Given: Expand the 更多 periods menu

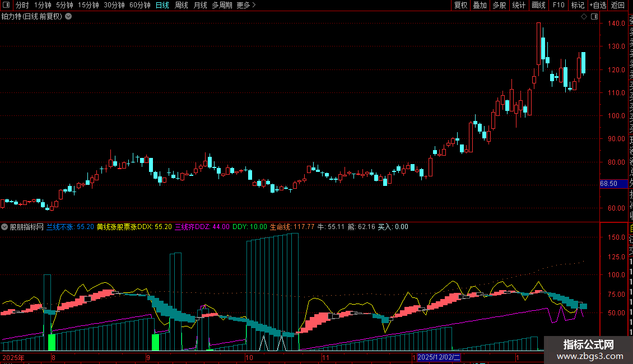Looking at the screenshot, I should 246,5.
